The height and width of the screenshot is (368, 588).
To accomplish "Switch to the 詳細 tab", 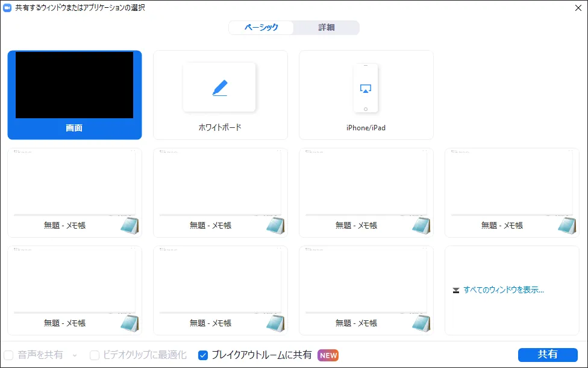I will tap(327, 28).
